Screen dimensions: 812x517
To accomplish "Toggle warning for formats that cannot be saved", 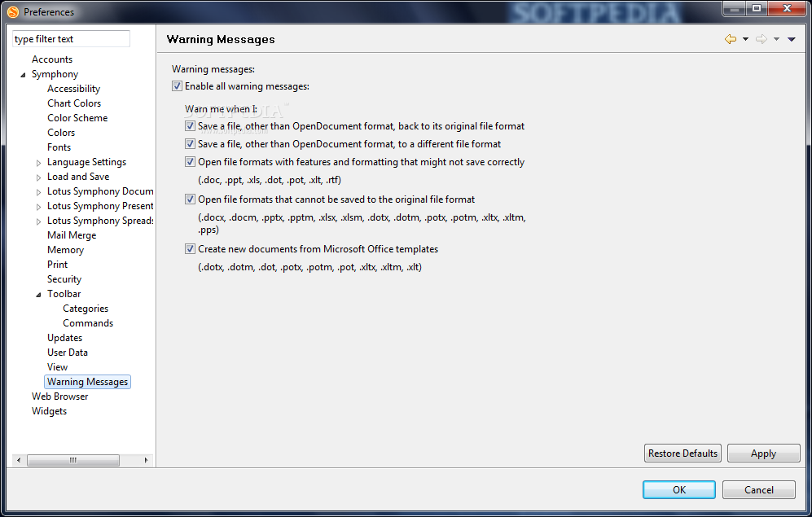I will tap(190, 199).
